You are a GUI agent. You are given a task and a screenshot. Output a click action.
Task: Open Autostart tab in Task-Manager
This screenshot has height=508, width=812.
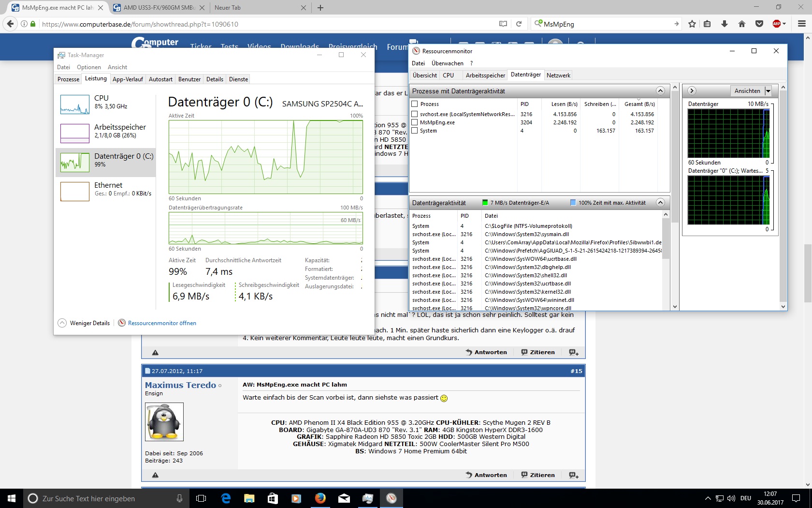click(x=160, y=79)
